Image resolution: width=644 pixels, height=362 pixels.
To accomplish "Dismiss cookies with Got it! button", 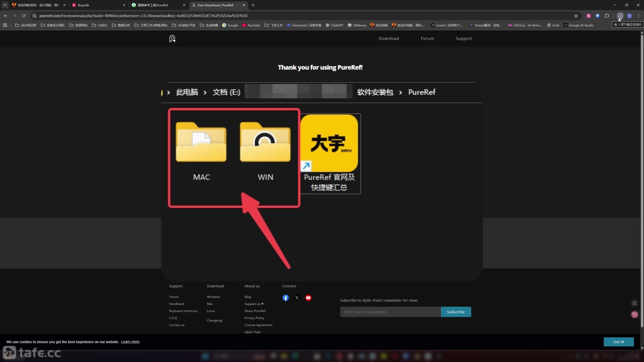I will [x=619, y=342].
